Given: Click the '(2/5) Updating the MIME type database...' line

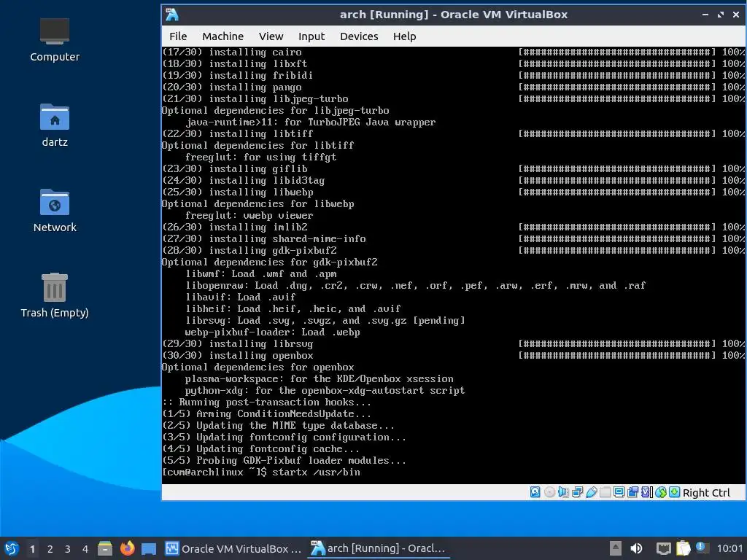Looking at the screenshot, I should (278, 425).
